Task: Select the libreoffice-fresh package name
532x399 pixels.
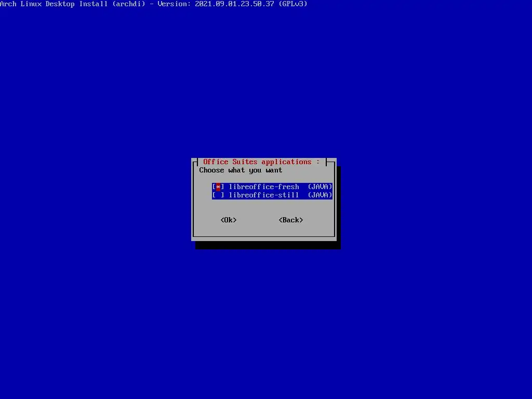Action: (264, 187)
